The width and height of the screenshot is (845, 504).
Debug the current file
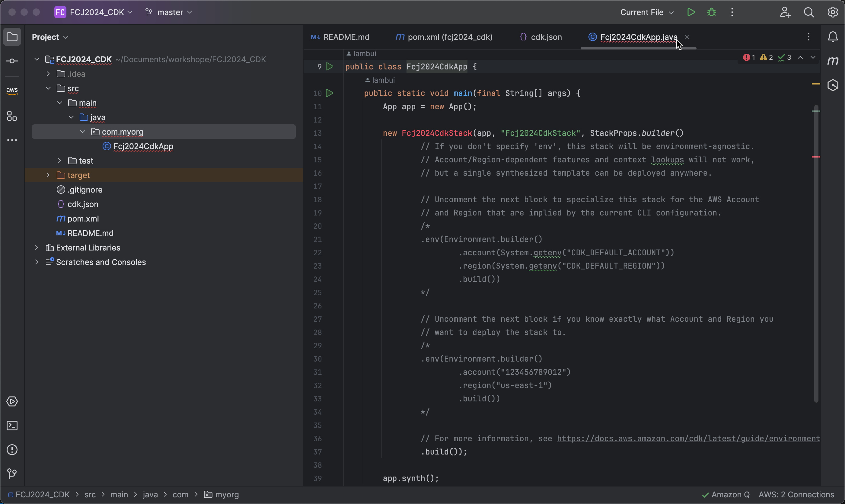[712, 12]
